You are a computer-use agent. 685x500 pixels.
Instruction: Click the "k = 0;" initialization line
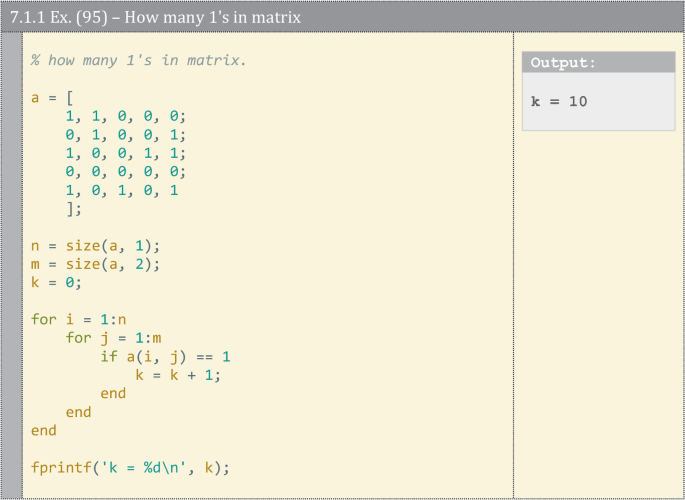(x=56, y=282)
